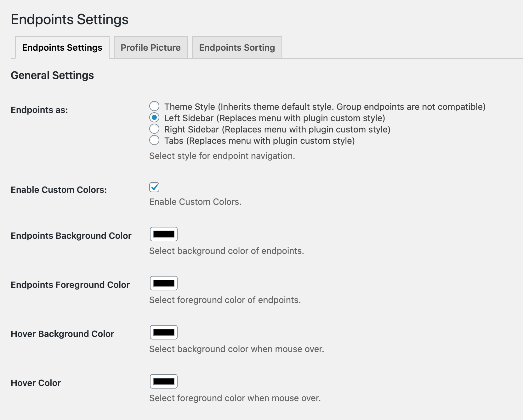The image size is (523, 420).
Task: Click the Endpoints Background Color label
Action: coord(71,236)
